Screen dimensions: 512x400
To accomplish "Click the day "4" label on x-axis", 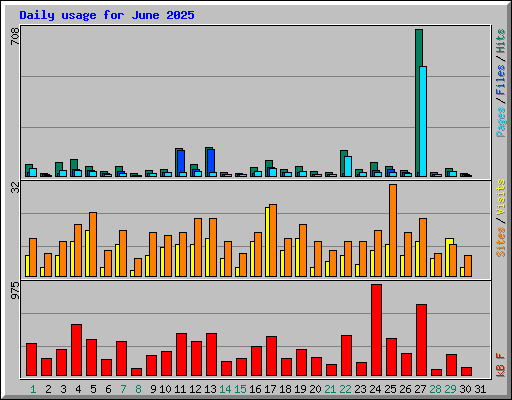I will coord(78,389).
